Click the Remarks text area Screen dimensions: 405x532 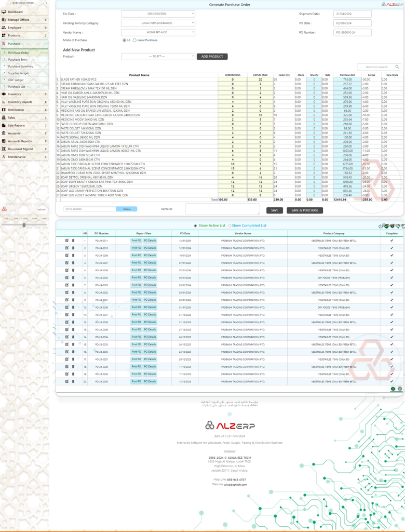(x=223, y=209)
